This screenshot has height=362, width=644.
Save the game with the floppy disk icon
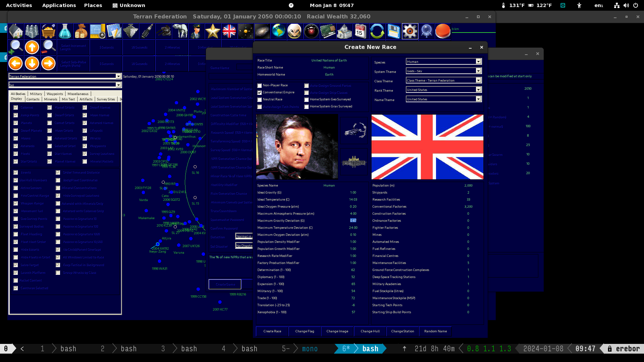tap(393, 31)
